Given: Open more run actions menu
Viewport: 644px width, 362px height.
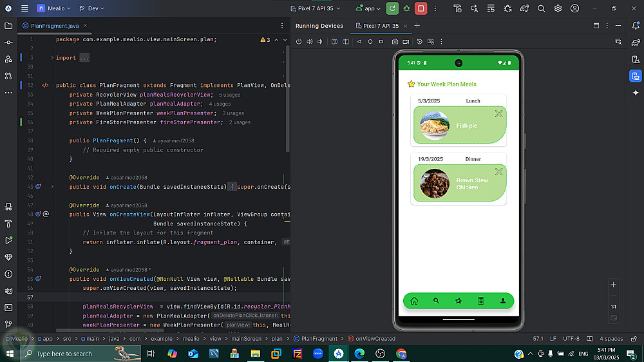Looking at the screenshot, I should pos(435,8).
